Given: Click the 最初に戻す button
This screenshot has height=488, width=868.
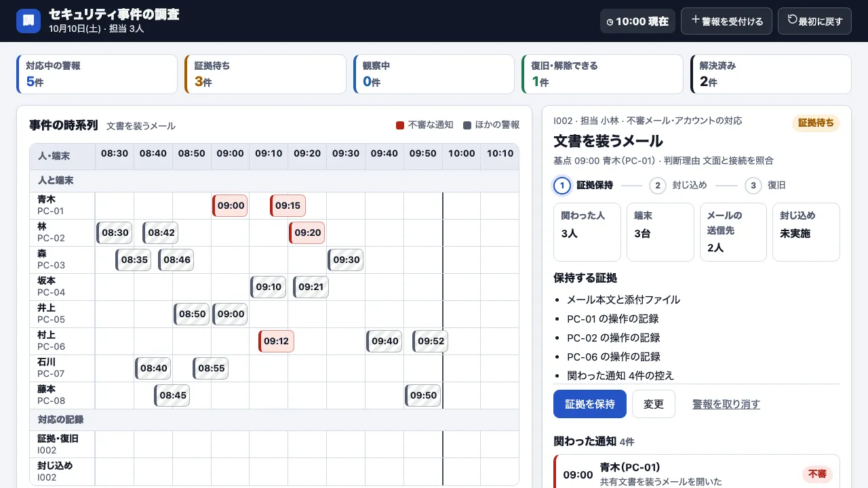Looking at the screenshot, I should point(814,21).
